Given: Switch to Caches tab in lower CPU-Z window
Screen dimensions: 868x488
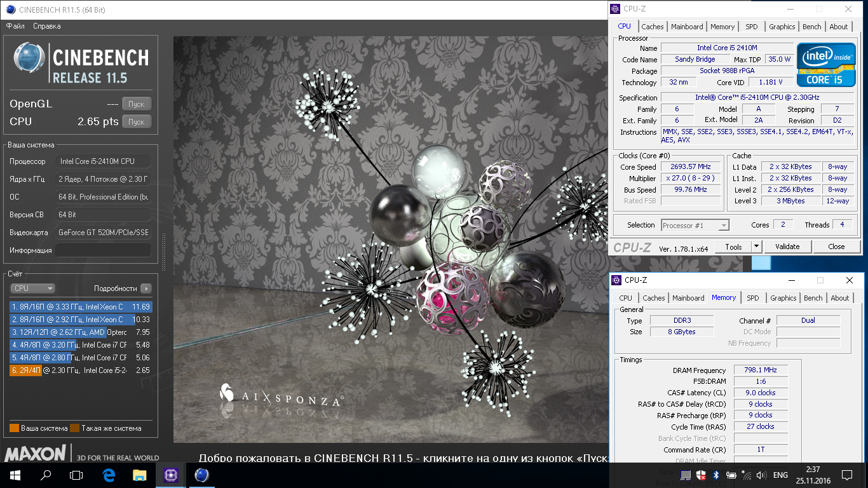Looking at the screenshot, I should [x=654, y=298].
